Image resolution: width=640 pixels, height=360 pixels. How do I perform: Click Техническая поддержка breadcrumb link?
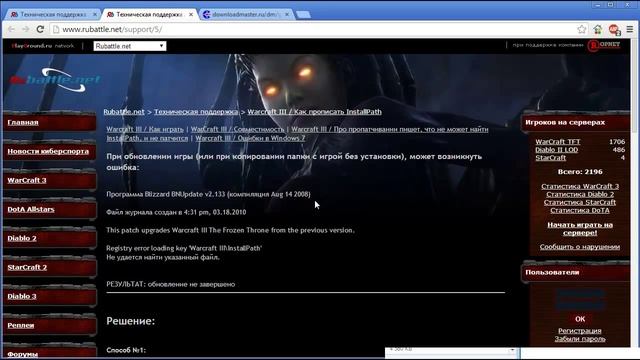(196, 111)
